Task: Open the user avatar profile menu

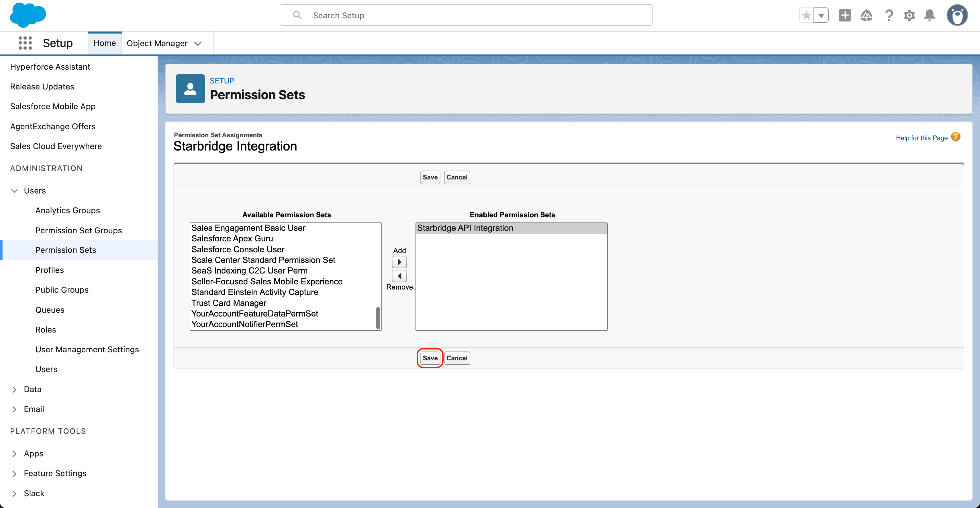Action: point(957,15)
